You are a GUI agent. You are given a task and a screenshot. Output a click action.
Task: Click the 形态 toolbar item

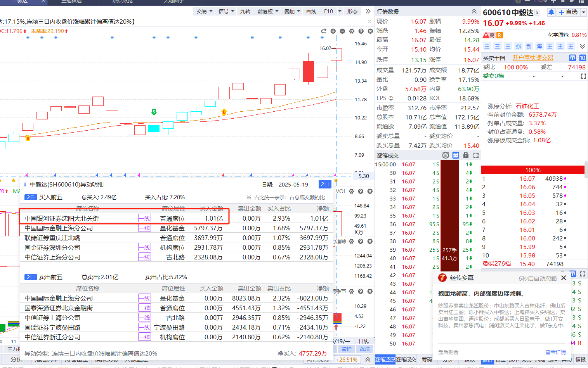coord(352,11)
